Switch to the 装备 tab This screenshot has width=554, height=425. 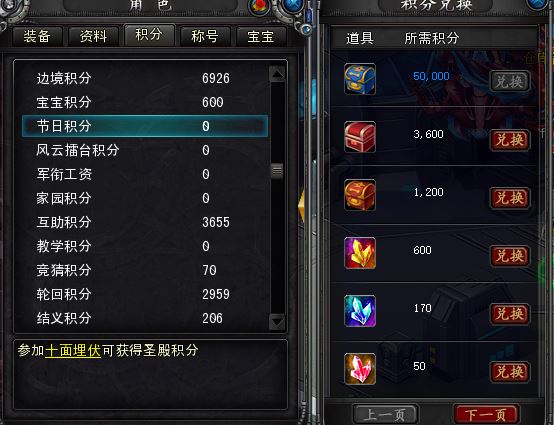click(37, 36)
